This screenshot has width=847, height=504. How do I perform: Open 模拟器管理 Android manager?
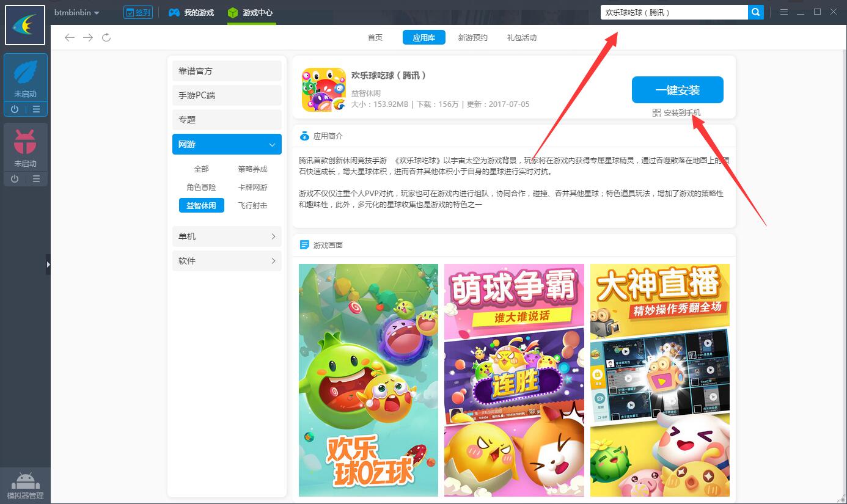[x=25, y=486]
